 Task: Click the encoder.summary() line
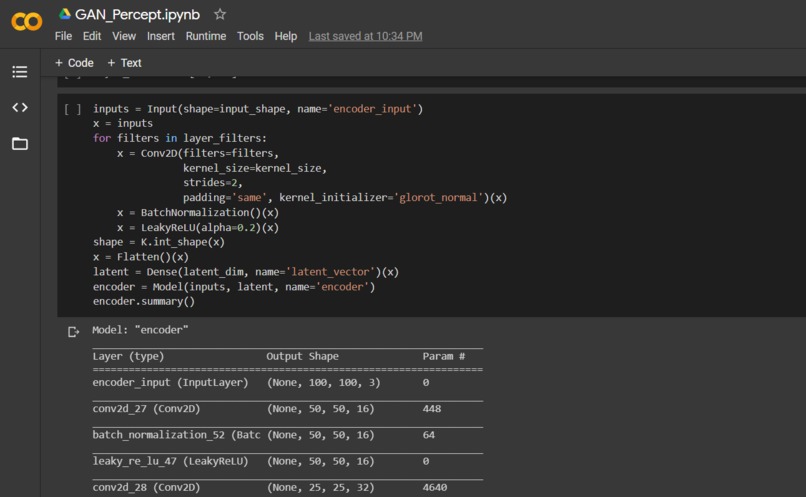(144, 301)
